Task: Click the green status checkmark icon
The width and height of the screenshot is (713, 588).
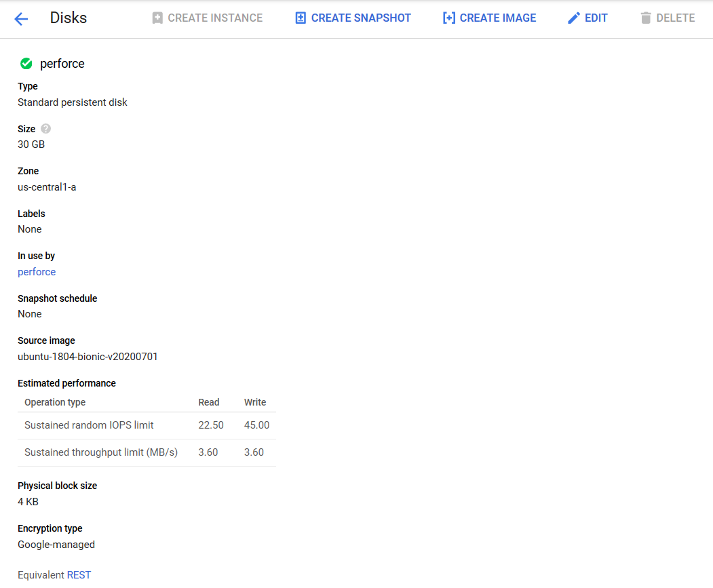Action: (26, 64)
